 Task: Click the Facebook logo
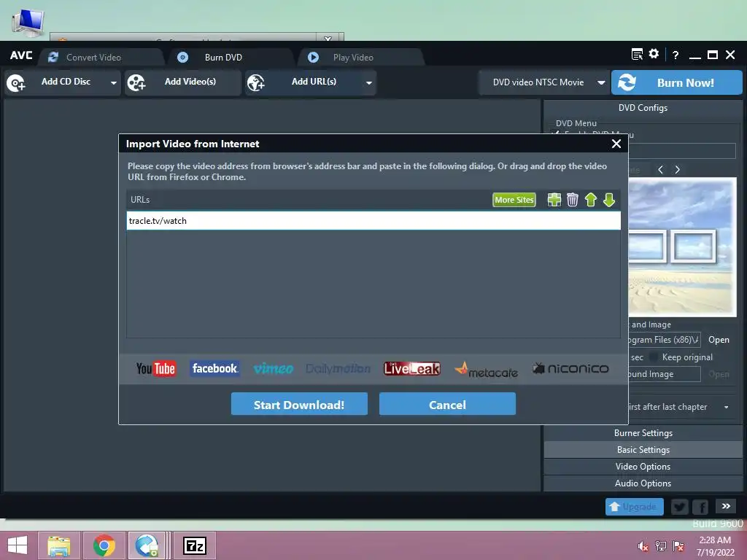point(214,368)
